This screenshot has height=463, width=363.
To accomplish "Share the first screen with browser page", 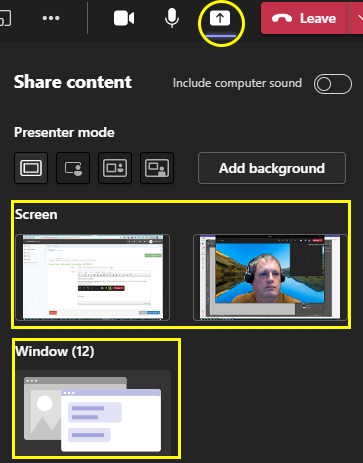I will click(93, 277).
